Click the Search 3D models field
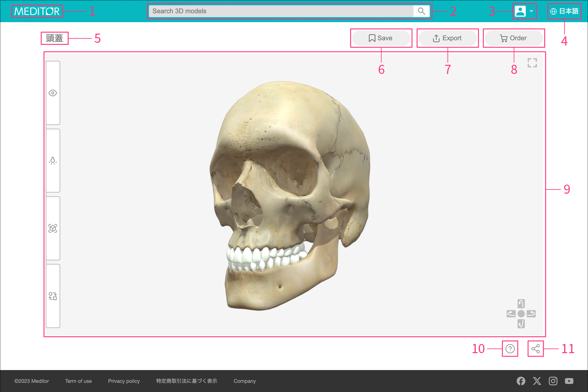The width and height of the screenshot is (588, 392). 280,11
